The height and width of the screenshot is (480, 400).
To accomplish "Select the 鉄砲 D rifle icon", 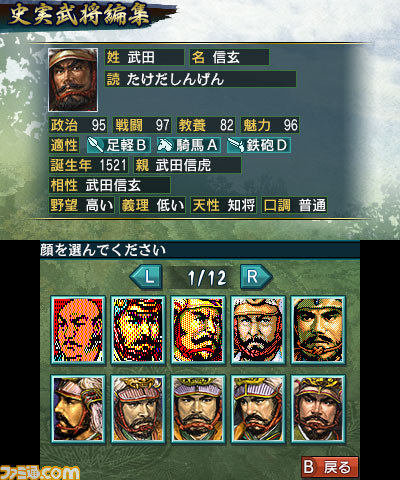I will pyautogui.click(x=236, y=145).
